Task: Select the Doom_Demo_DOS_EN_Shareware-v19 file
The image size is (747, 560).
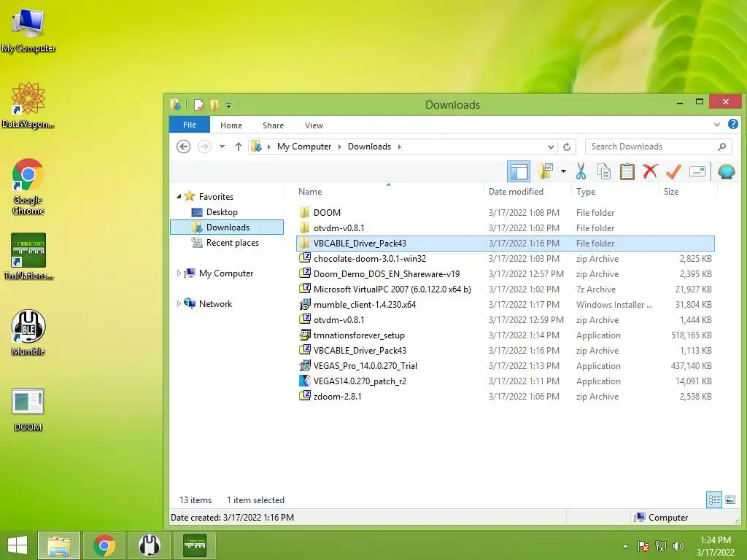Action: click(387, 274)
